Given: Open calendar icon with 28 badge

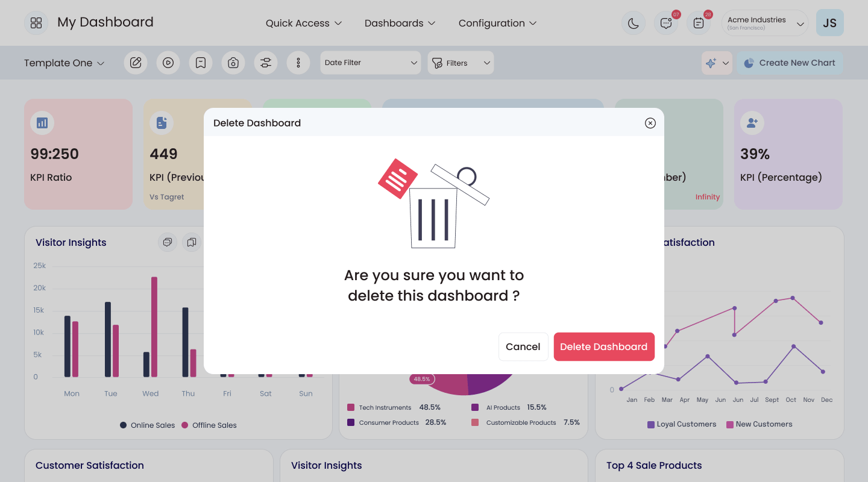Looking at the screenshot, I should click(x=699, y=23).
